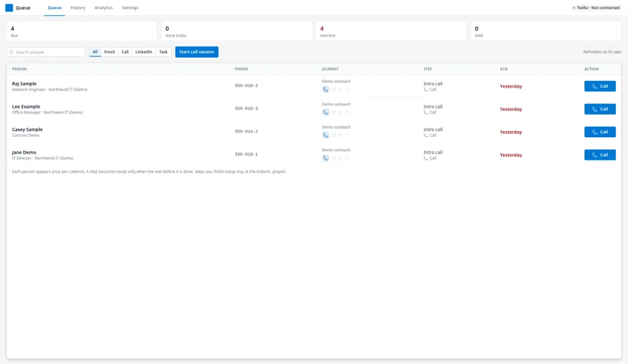Image resolution: width=628 pixels, height=364 pixels.
Task: Click the JOURNEY column header
Action: pyautogui.click(x=330, y=69)
